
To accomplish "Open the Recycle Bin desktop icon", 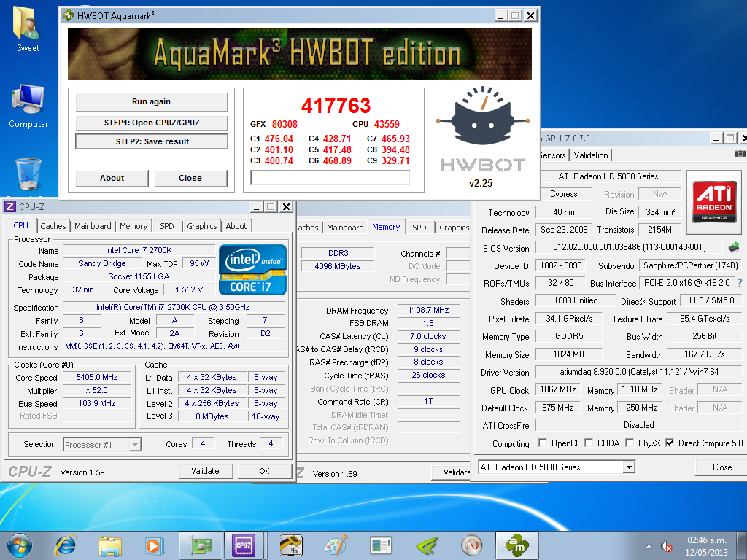I will [x=28, y=174].
